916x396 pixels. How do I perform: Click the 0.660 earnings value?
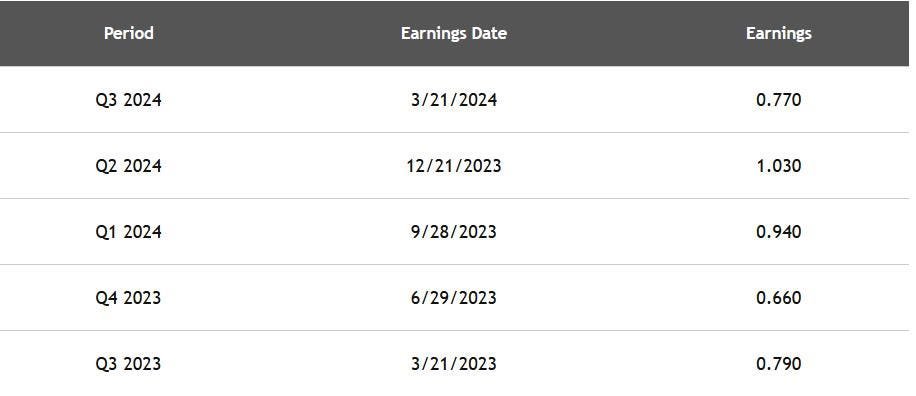click(778, 298)
